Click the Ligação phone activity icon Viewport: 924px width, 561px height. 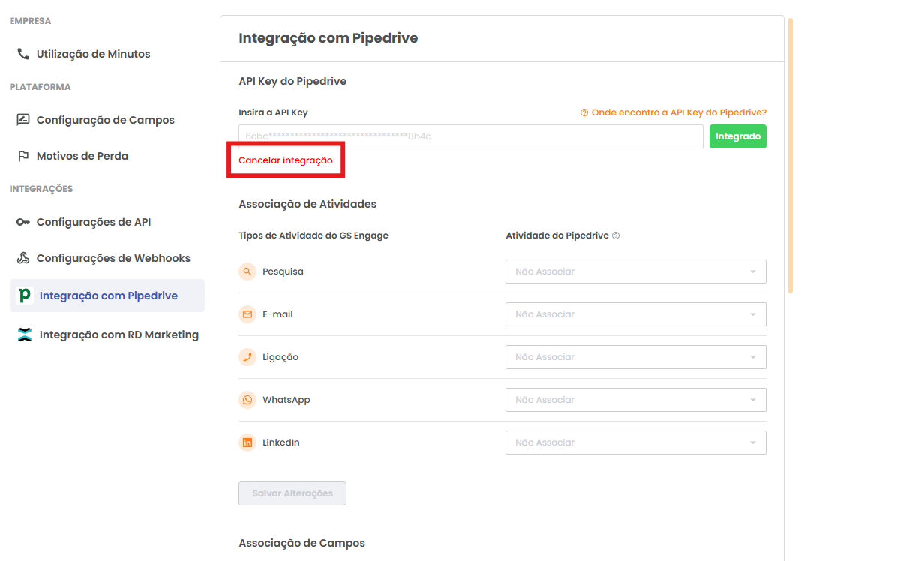(x=247, y=357)
